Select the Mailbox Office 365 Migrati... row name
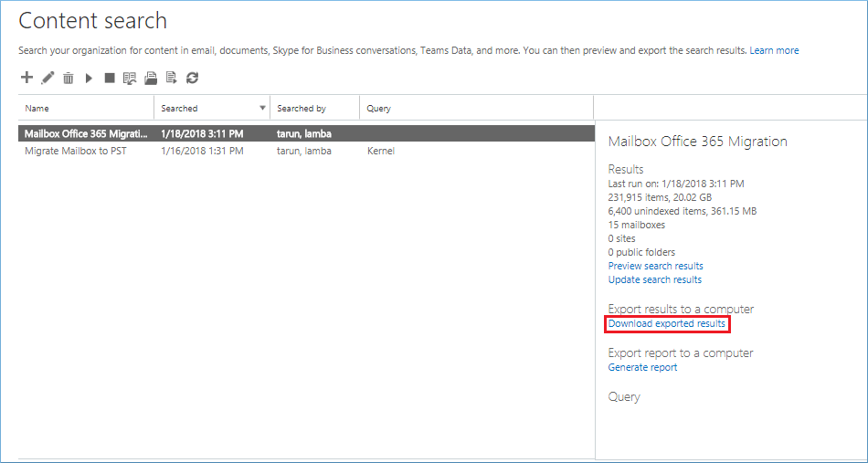868x463 pixels. click(87, 134)
